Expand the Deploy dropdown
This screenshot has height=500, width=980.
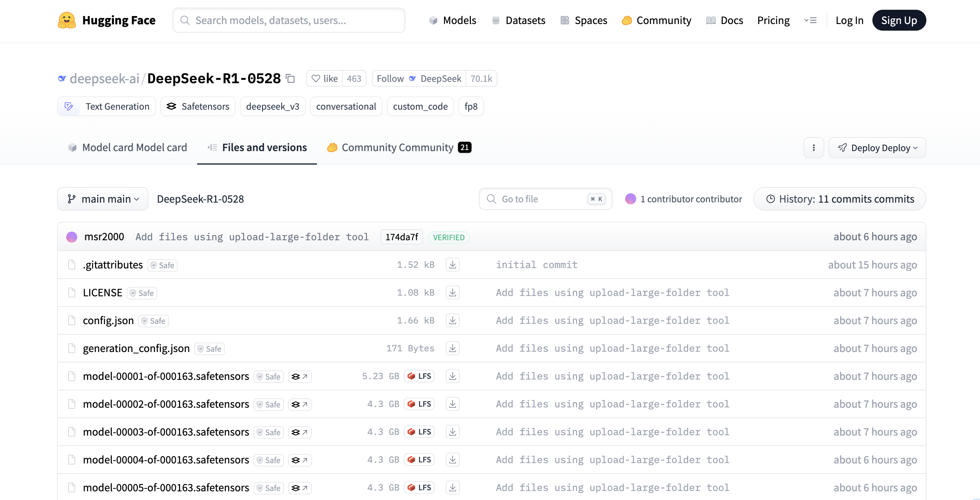tap(877, 148)
